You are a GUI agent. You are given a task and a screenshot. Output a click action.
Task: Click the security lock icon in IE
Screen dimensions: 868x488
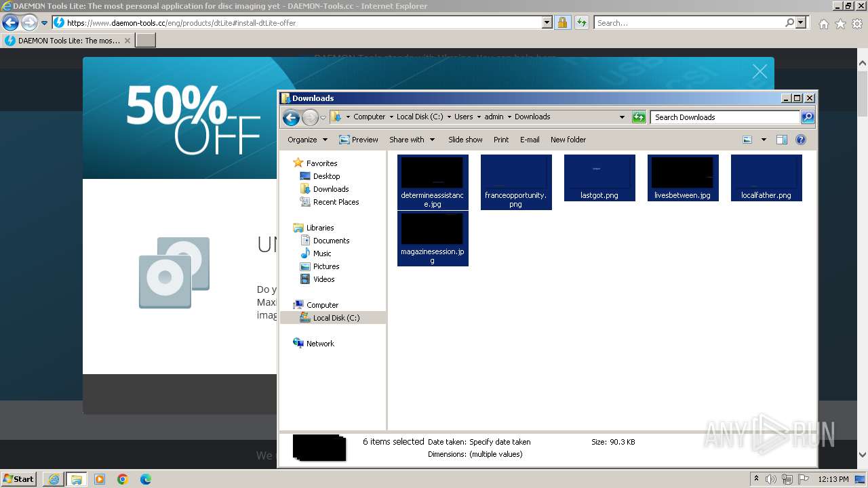click(x=562, y=22)
